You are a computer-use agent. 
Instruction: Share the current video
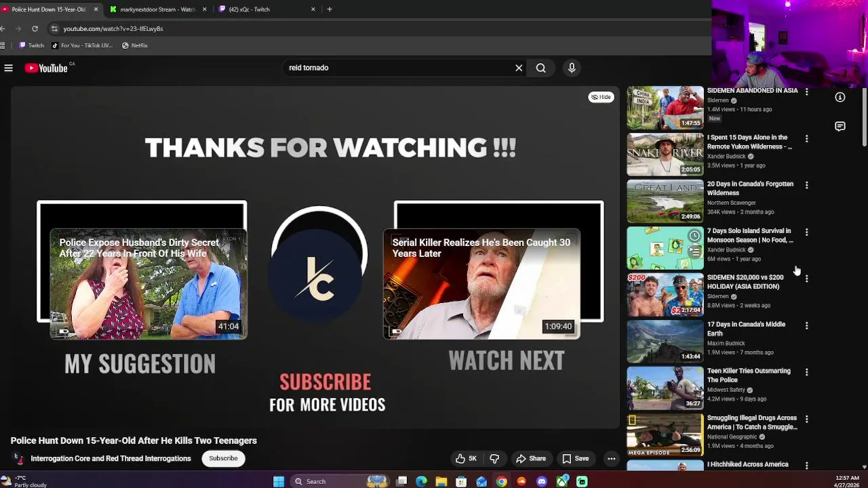[x=530, y=459]
